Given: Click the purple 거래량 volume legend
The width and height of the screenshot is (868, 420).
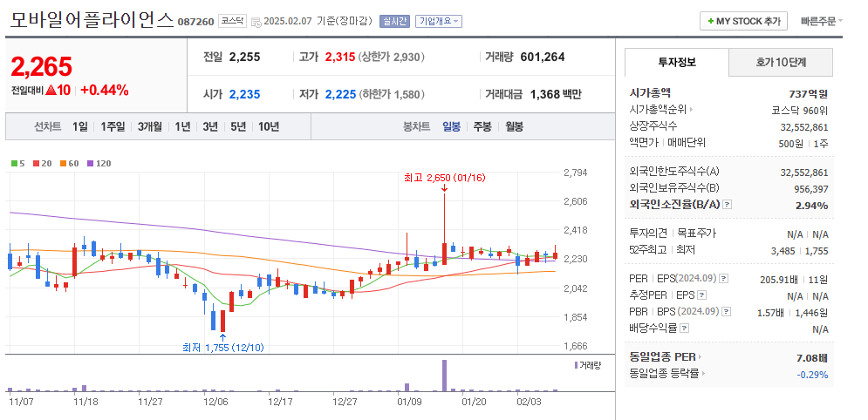Looking at the screenshot, I should coord(588,365).
